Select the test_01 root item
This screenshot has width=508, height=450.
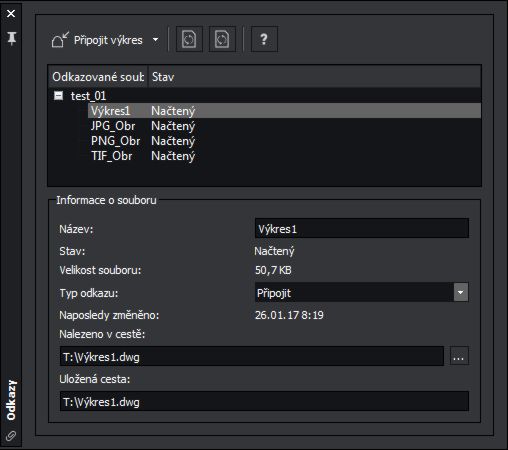(88, 96)
